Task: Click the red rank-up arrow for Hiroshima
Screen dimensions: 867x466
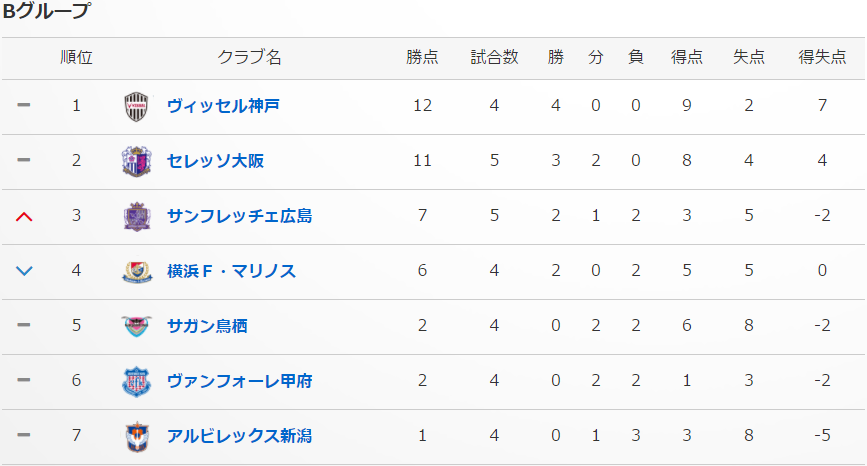Action: tap(25, 216)
